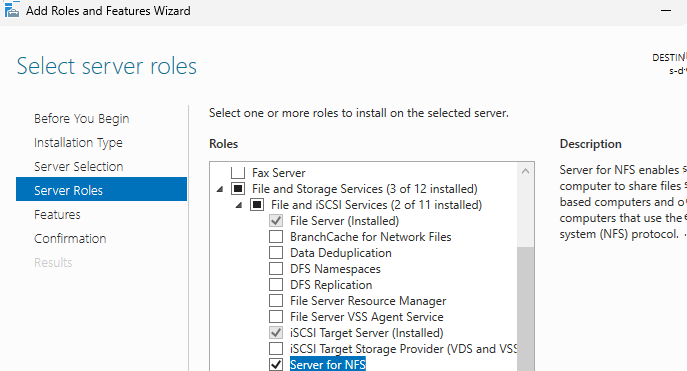
Task: Select the Data Deduplication label
Action: (x=341, y=253)
